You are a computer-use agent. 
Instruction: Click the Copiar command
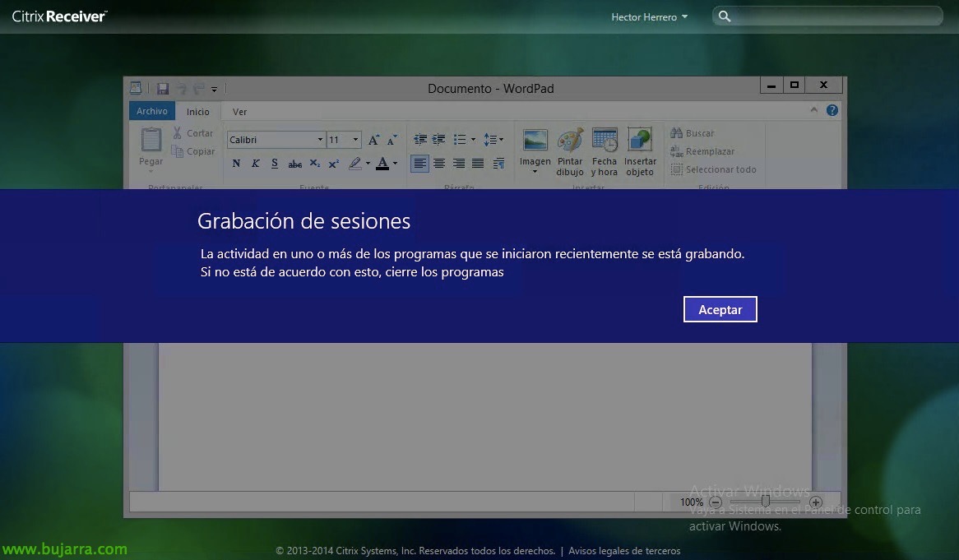192,151
